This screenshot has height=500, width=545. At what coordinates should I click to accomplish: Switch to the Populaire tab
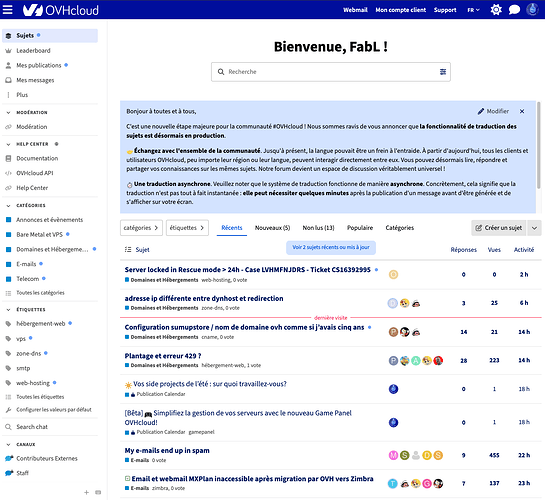(360, 228)
